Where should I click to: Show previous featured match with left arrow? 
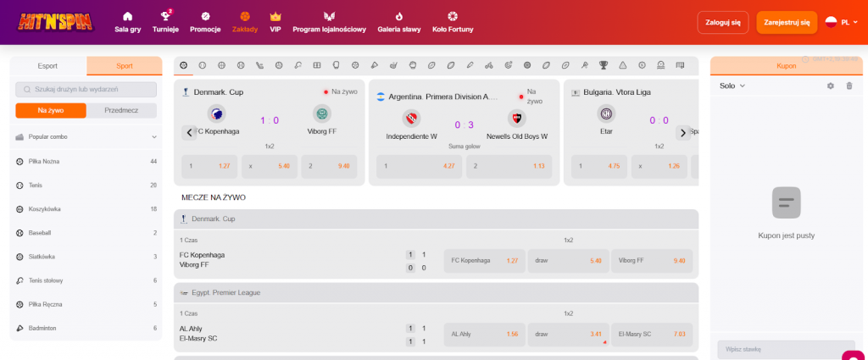189,133
